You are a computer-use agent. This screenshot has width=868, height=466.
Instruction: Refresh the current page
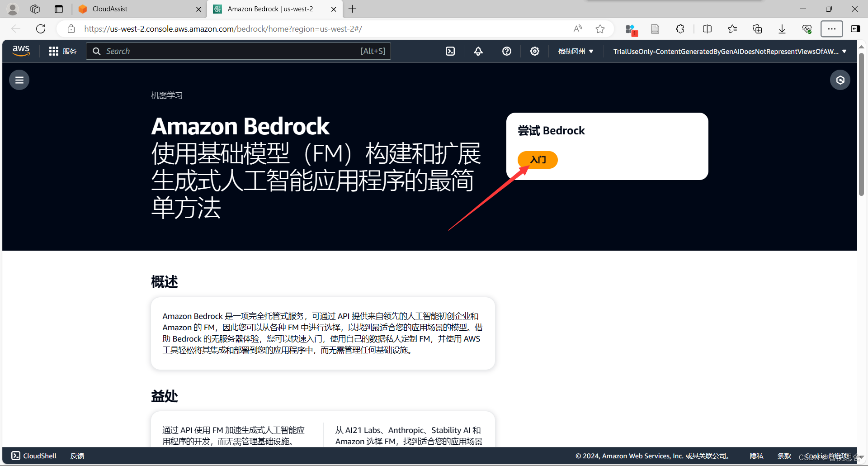pos(41,29)
